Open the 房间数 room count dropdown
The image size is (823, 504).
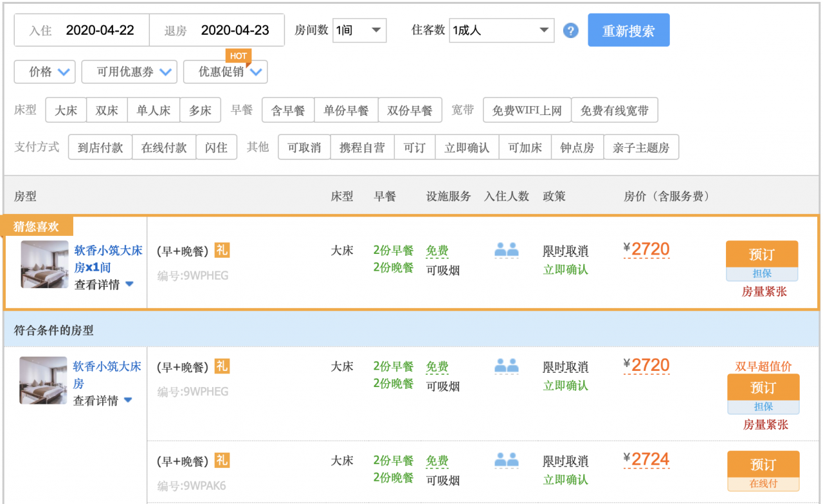tap(359, 30)
